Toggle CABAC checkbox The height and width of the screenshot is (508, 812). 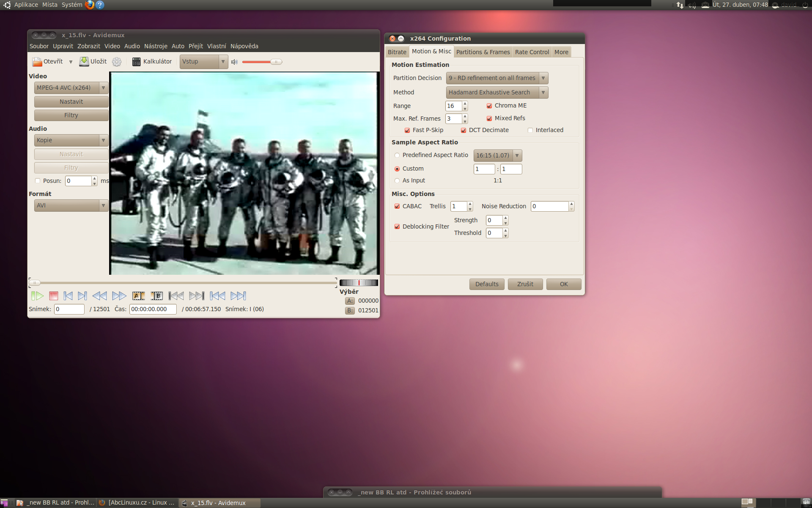point(397,206)
